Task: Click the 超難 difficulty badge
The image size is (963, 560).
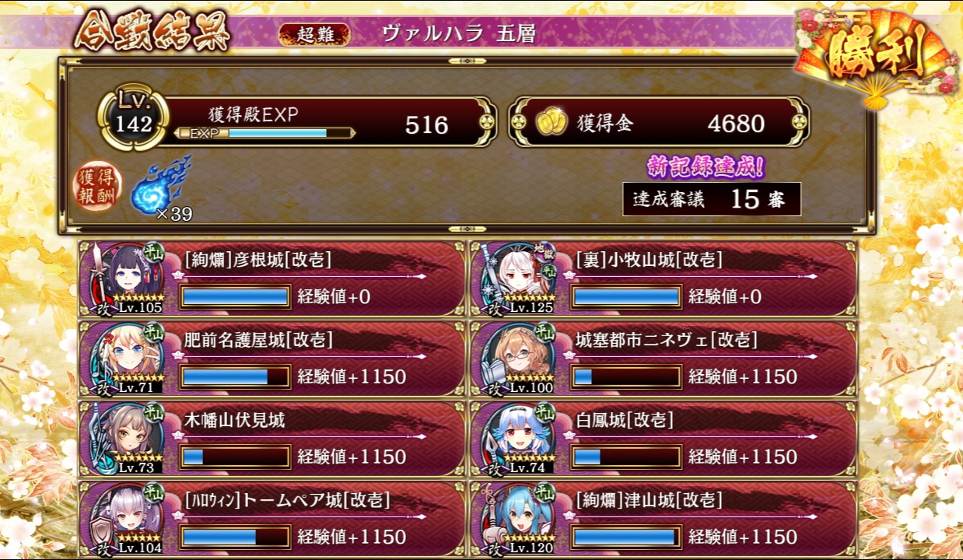Action: [314, 34]
